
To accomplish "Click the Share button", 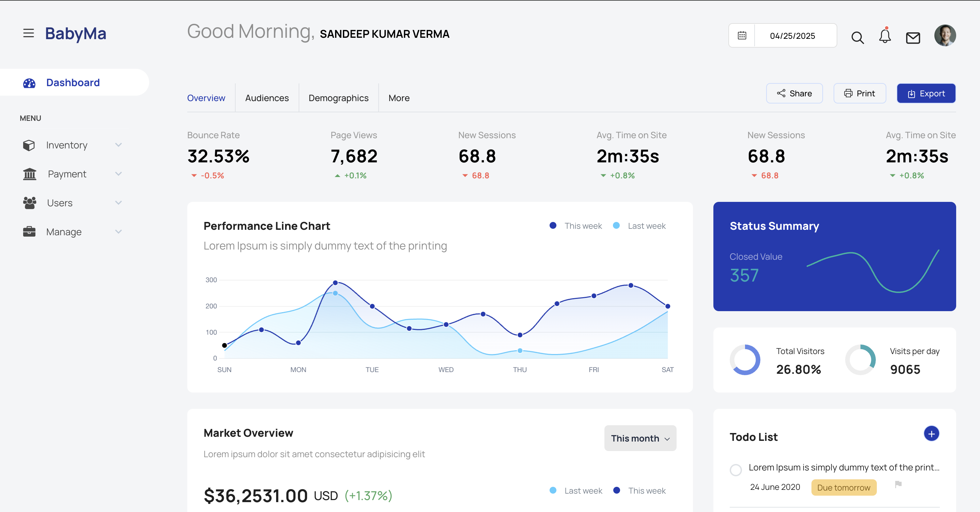I will pyautogui.click(x=794, y=94).
